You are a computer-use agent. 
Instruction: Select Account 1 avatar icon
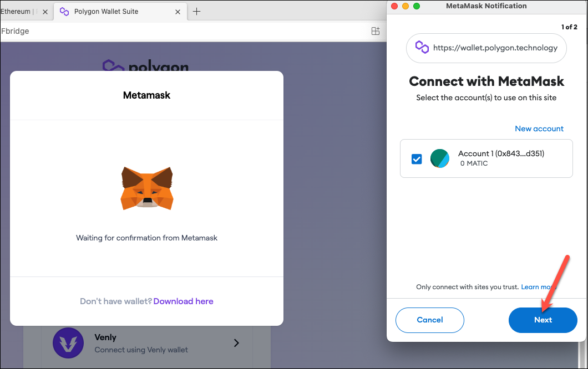coord(440,158)
